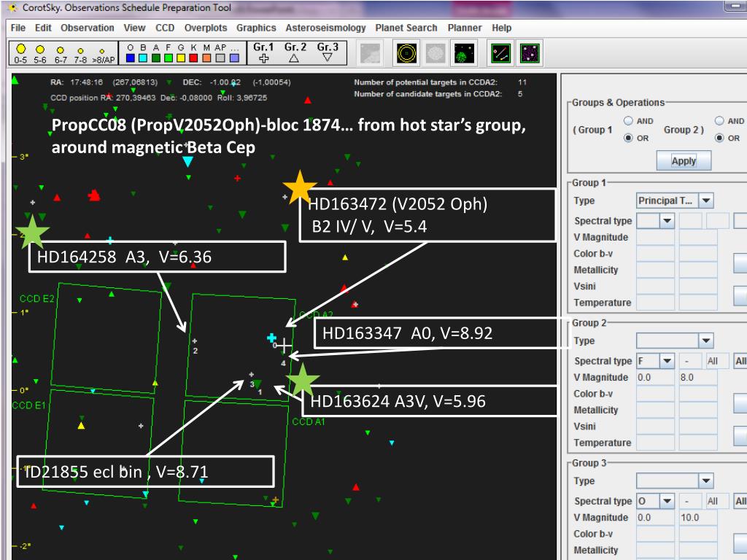Image resolution: width=747 pixels, height=560 pixels.
Task: Open the Planet Search menu
Action: 406,28
